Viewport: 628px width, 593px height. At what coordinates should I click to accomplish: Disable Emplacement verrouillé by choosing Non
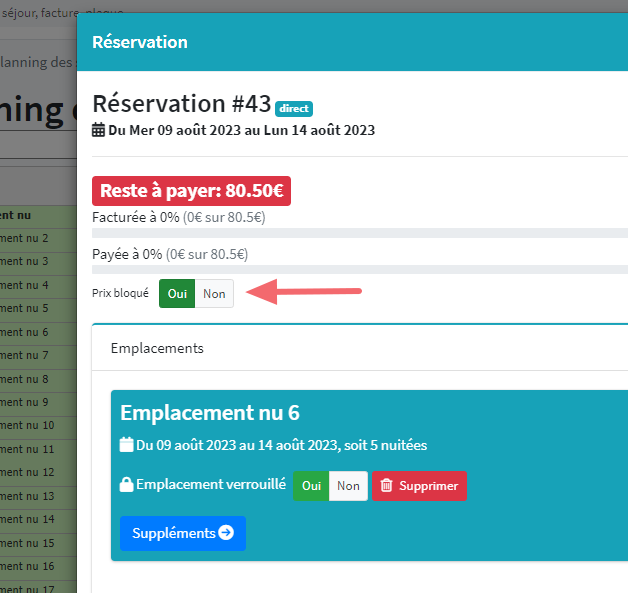(x=348, y=486)
